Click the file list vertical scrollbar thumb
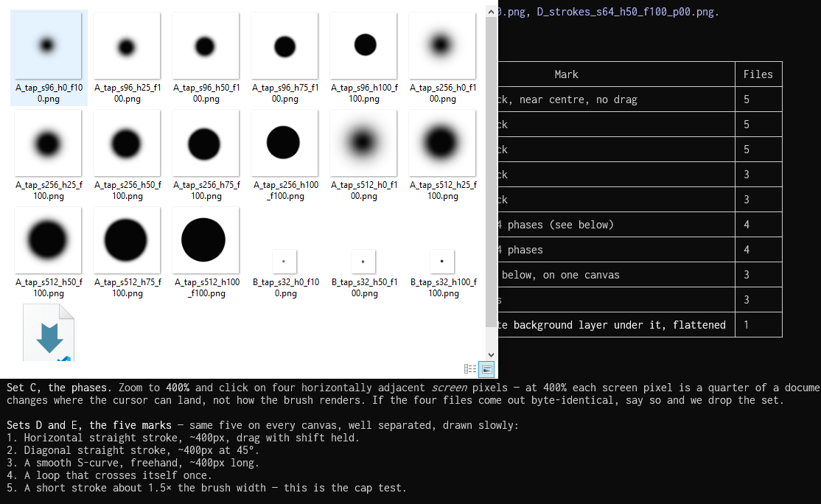 (x=491, y=172)
